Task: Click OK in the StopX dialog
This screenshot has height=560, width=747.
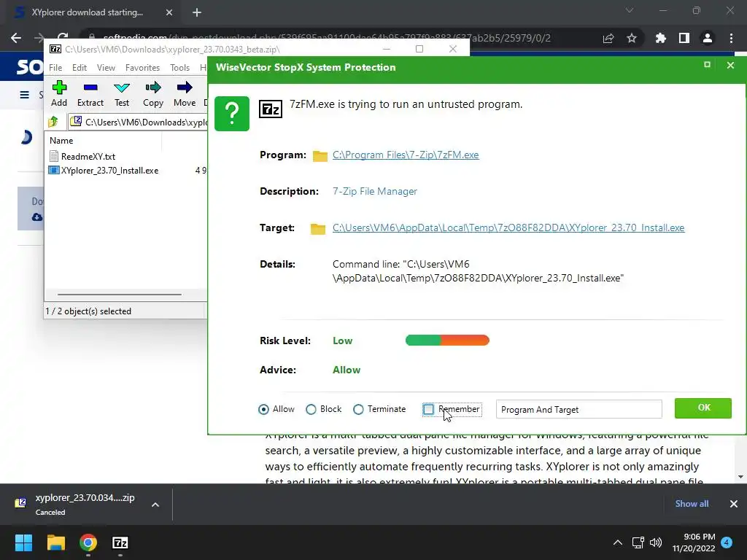Action: [703, 408]
